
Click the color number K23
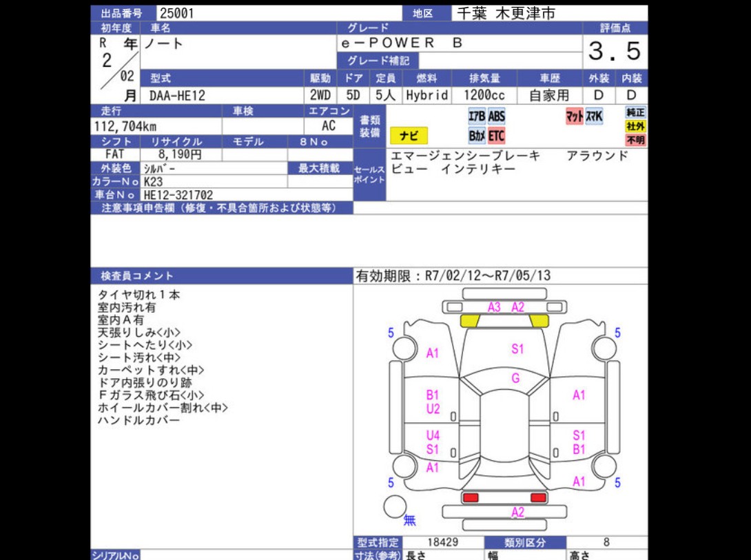click(x=153, y=181)
